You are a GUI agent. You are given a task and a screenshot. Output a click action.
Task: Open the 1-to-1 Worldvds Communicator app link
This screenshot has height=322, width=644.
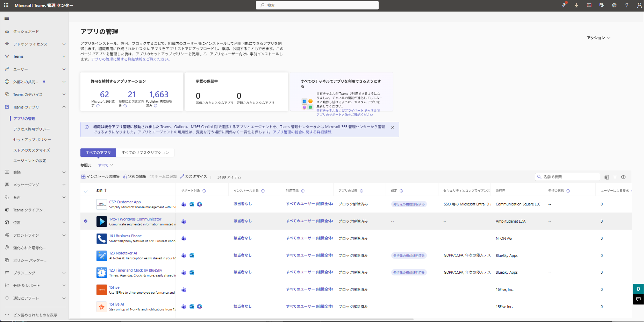[x=135, y=219]
